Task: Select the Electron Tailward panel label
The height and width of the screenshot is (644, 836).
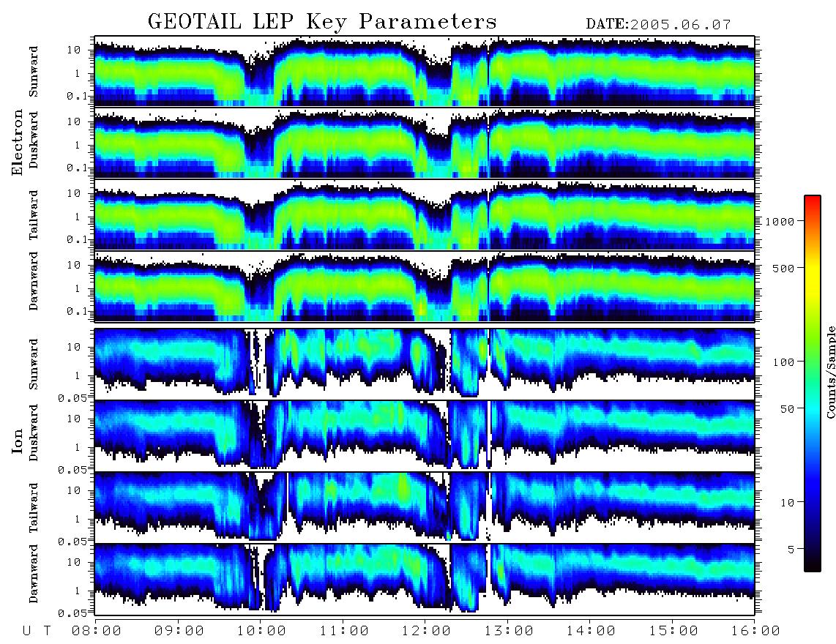Action: (x=34, y=214)
